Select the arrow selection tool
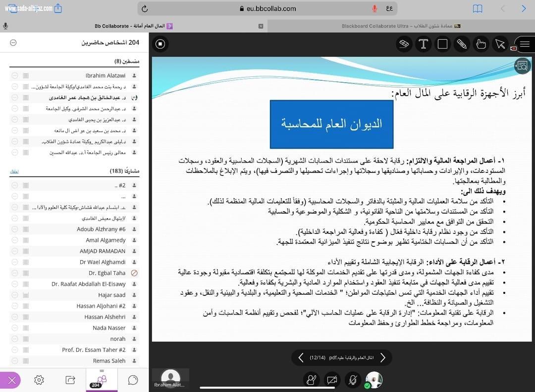535x392 pixels. [x=500, y=44]
